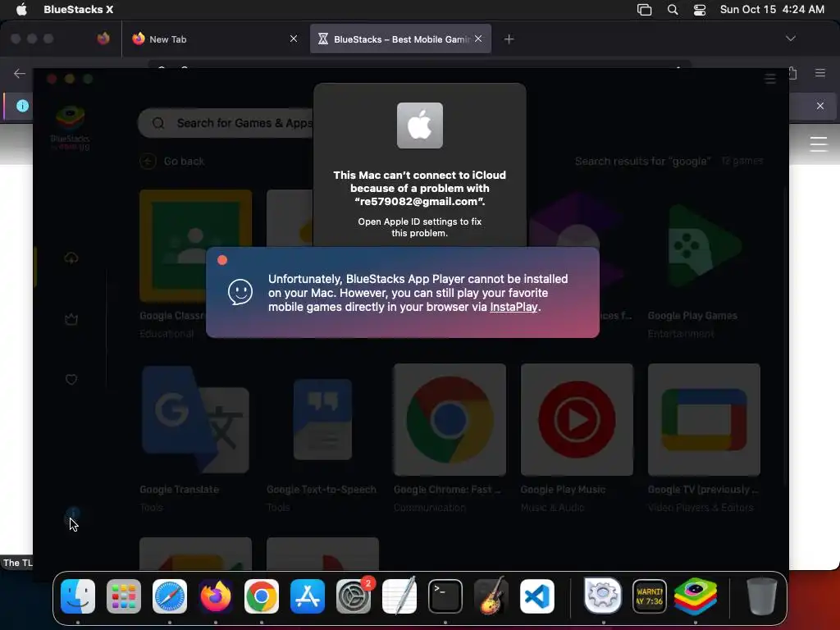Viewport: 840px width, 630px height.
Task: Go back in the browser
Action: coord(20,73)
